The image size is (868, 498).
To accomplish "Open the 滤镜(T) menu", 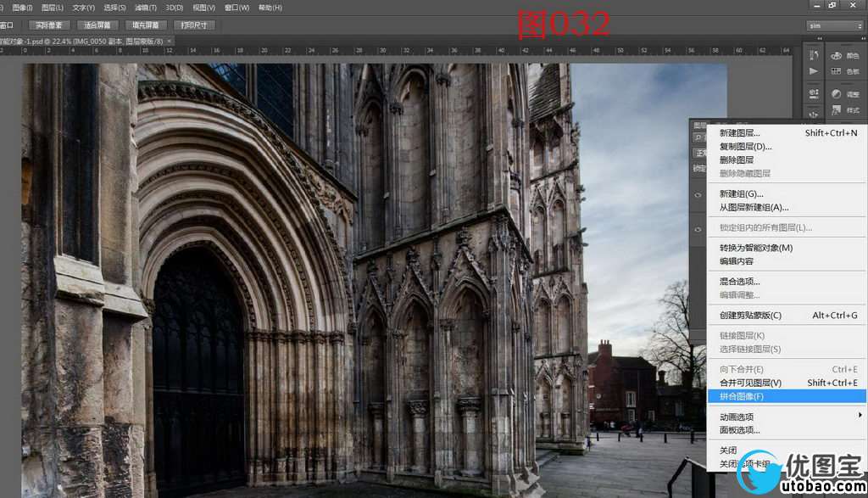I will point(146,8).
